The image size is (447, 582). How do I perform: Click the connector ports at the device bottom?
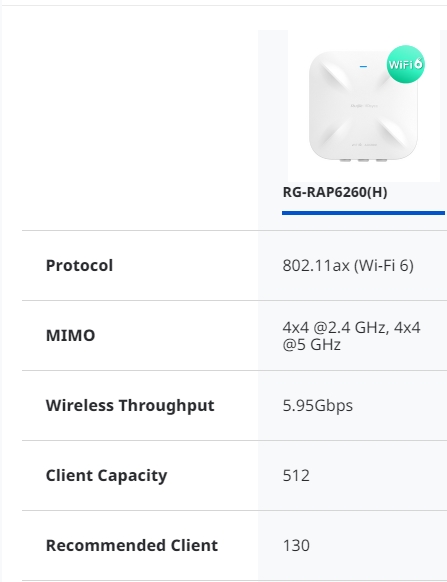point(363,160)
